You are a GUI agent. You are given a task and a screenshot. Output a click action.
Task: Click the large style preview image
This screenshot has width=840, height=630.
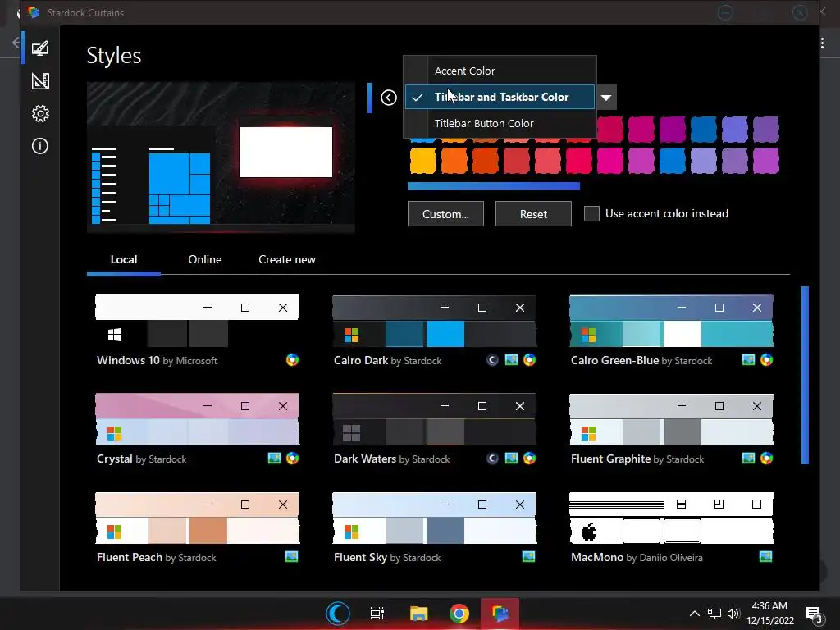[x=221, y=157]
